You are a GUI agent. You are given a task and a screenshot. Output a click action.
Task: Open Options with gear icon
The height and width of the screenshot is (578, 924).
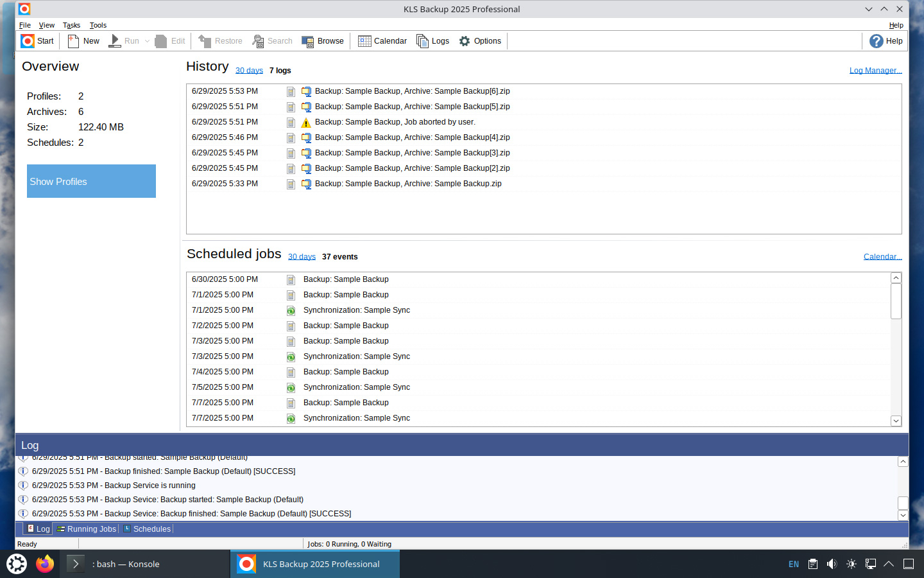[x=480, y=41]
